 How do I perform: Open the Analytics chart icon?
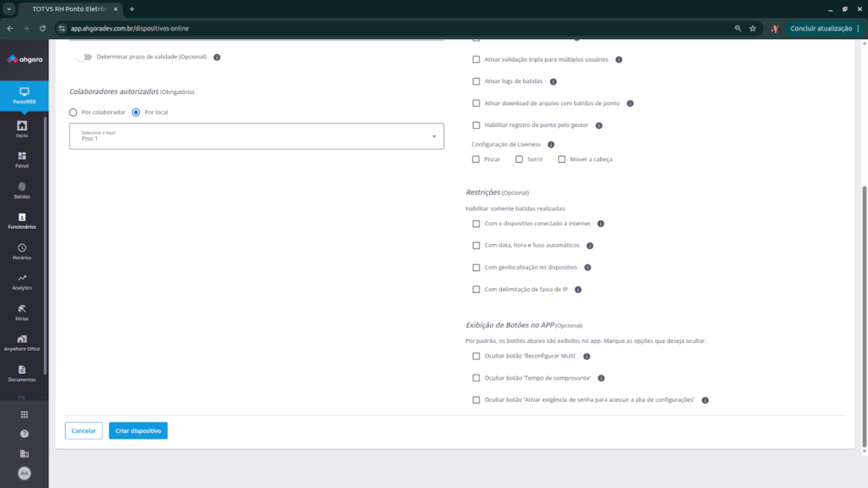(22, 278)
